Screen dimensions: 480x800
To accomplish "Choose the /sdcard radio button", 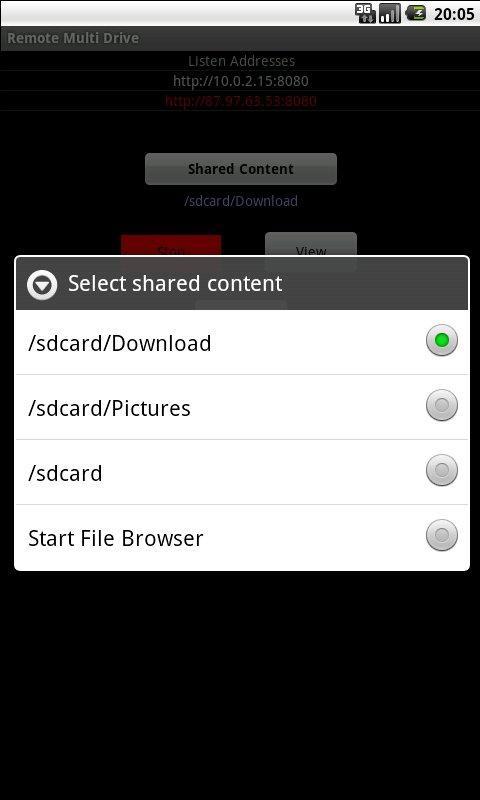I will coord(442,470).
